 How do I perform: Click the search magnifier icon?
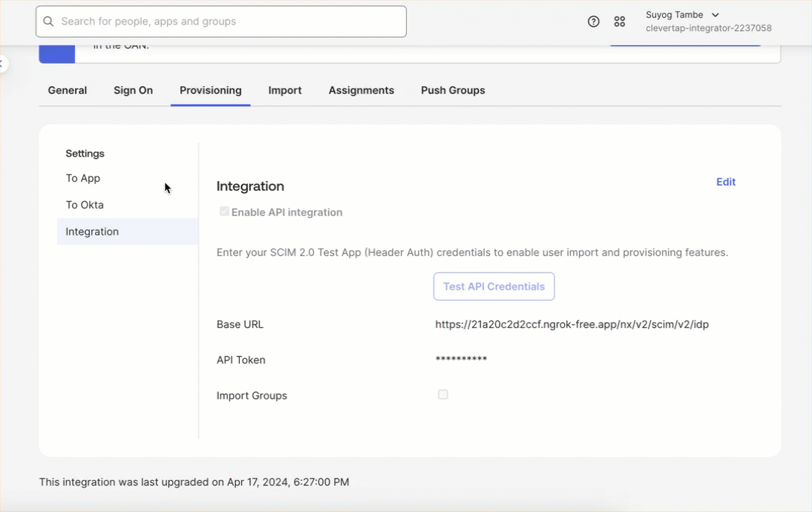pos(48,21)
